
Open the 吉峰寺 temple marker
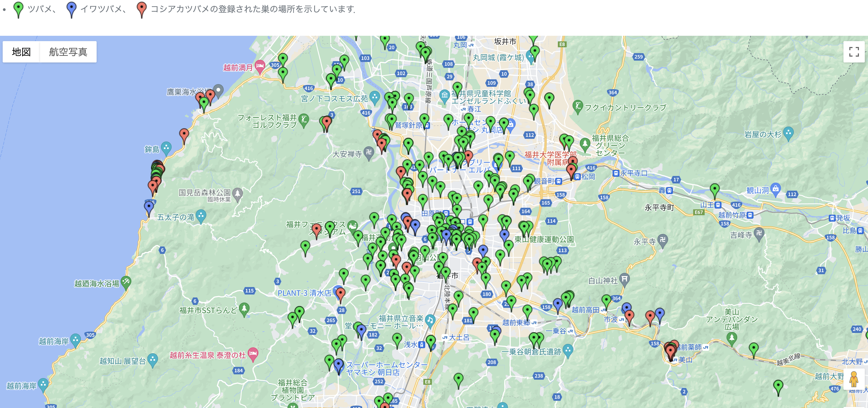pos(759,234)
